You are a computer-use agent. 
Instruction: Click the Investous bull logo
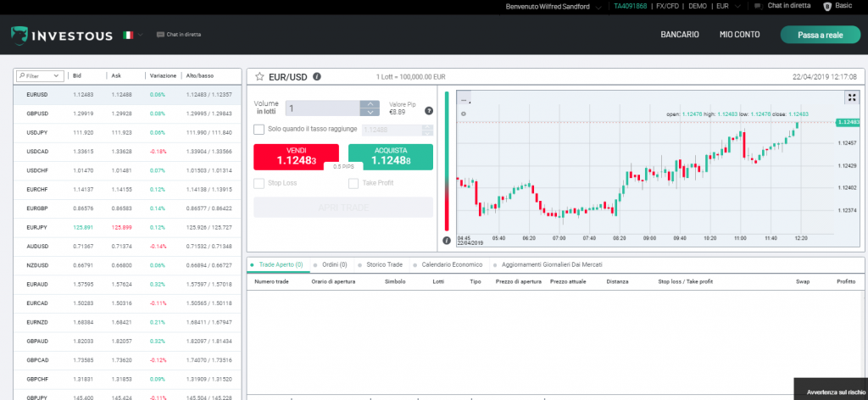click(x=19, y=36)
